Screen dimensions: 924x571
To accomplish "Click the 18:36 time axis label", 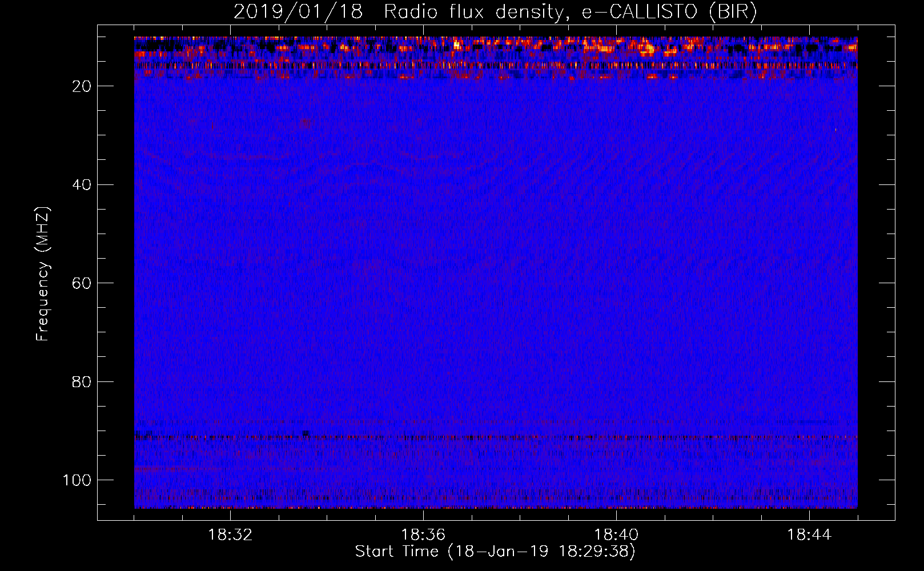I will [x=423, y=535].
